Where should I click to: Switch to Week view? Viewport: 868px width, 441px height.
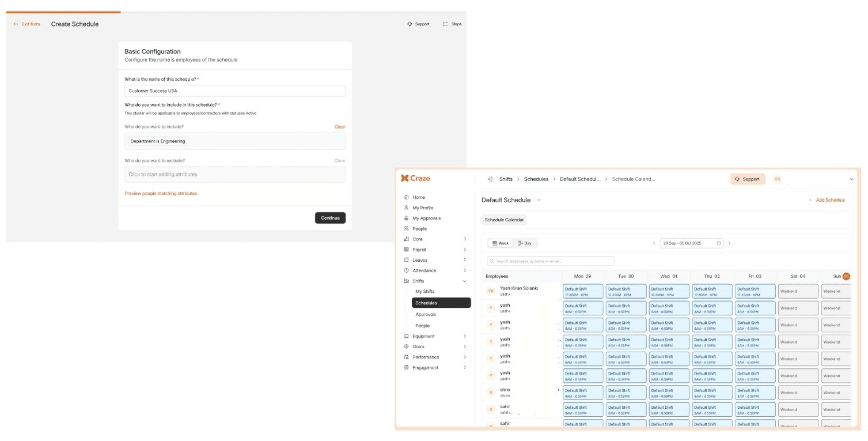pyautogui.click(x=500, y=243)
